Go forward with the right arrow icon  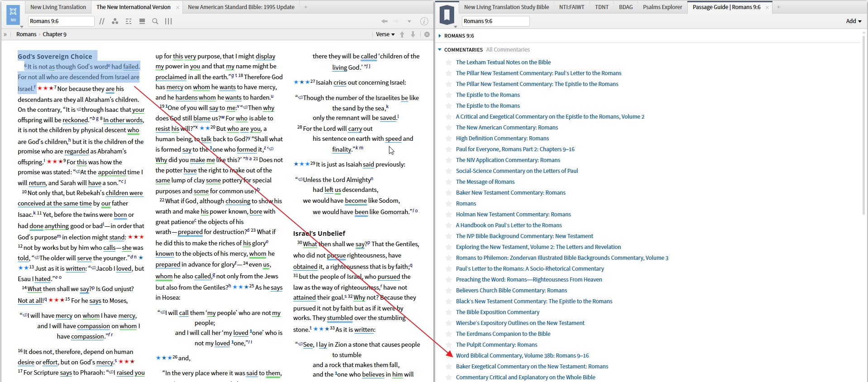point(396,21)
